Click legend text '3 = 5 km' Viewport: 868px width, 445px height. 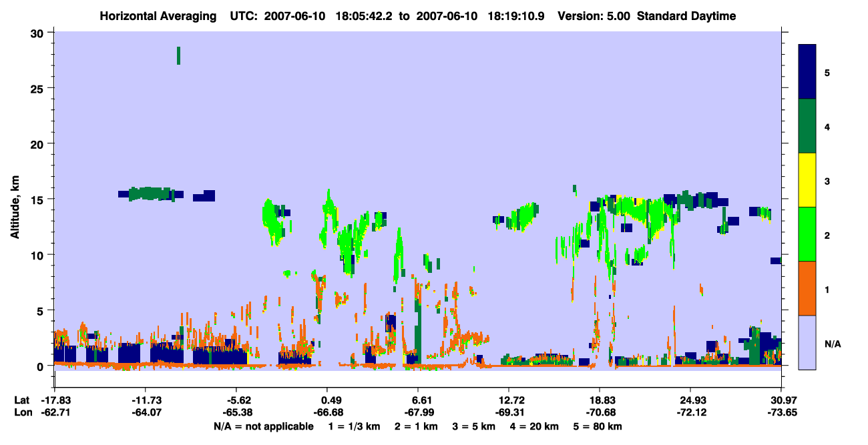pyautogui.click(x=475, y=426)
